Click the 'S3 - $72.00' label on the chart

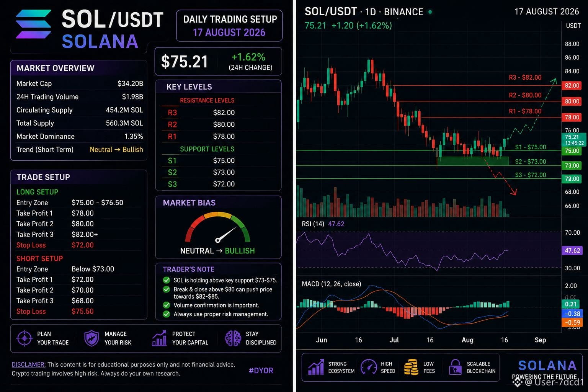coord(531,175)
